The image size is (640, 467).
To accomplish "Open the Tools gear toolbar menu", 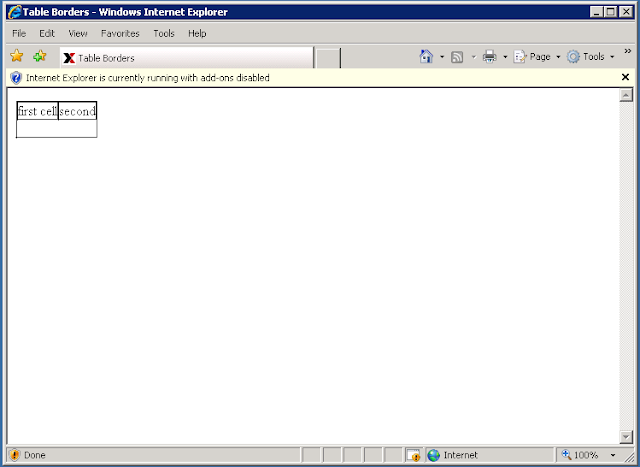I will (x=590, y=57).
